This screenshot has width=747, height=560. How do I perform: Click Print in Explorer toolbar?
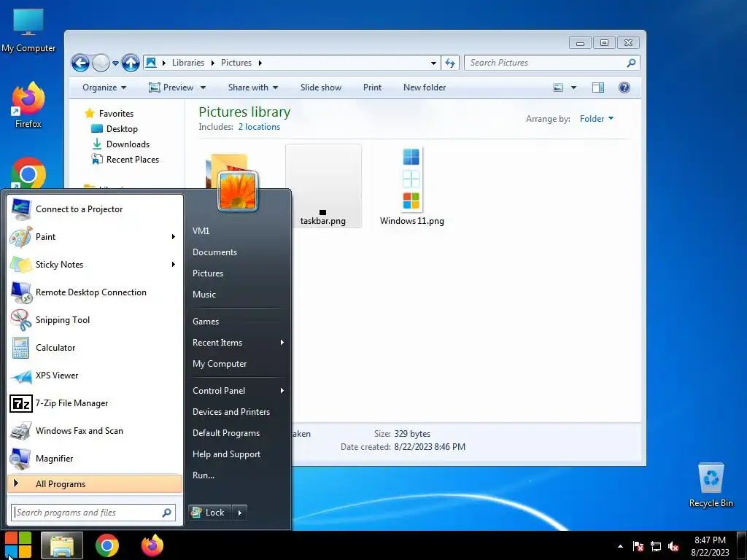tap(372, 87)
